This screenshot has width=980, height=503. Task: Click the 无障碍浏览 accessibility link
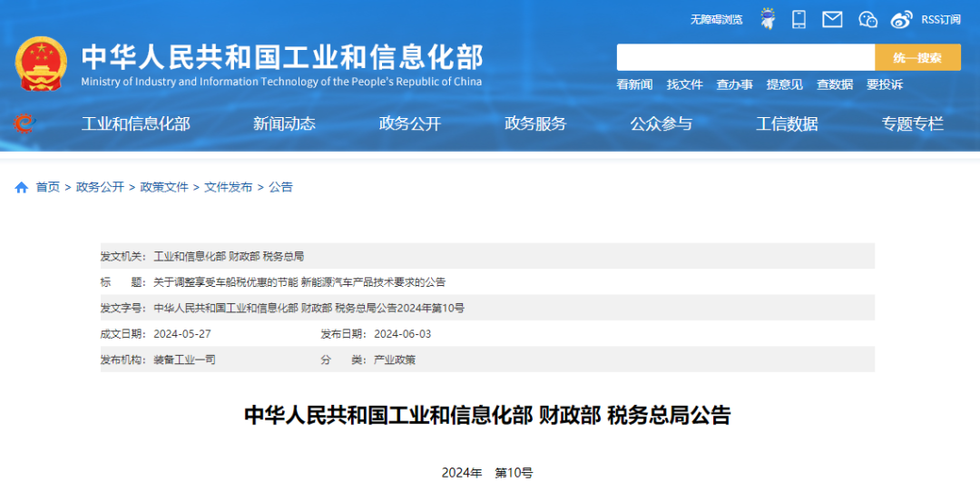click(x=716, y=19)
